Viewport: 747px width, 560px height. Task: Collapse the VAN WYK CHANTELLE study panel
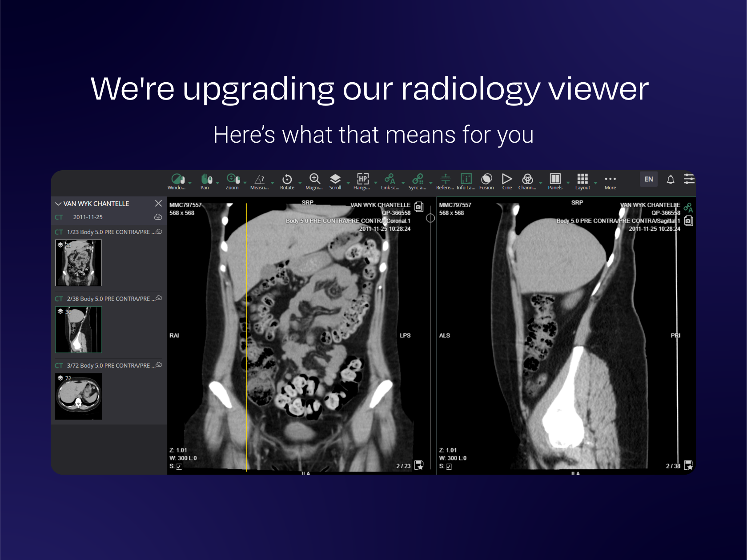(x=58, y=204)
